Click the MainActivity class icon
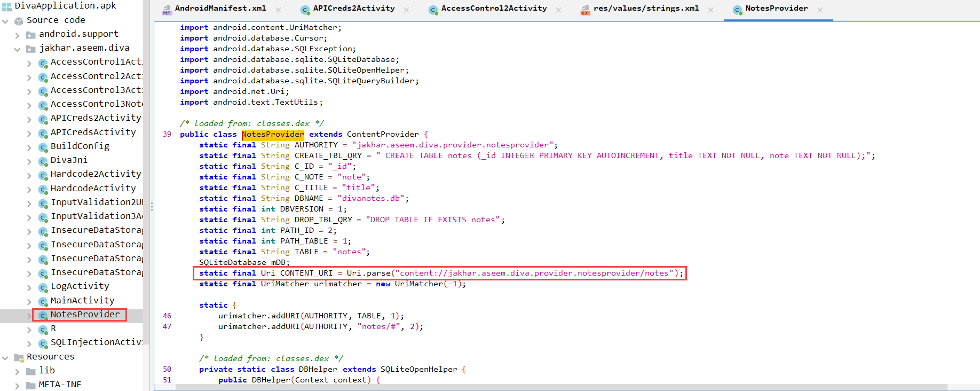This screenshot has height=391, width=980. tap(43, 301)
